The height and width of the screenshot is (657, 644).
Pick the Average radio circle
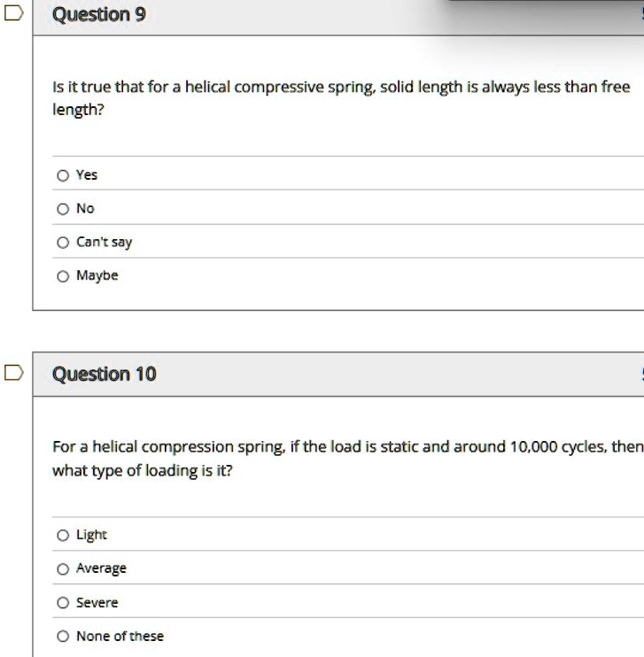pos(63,569)
